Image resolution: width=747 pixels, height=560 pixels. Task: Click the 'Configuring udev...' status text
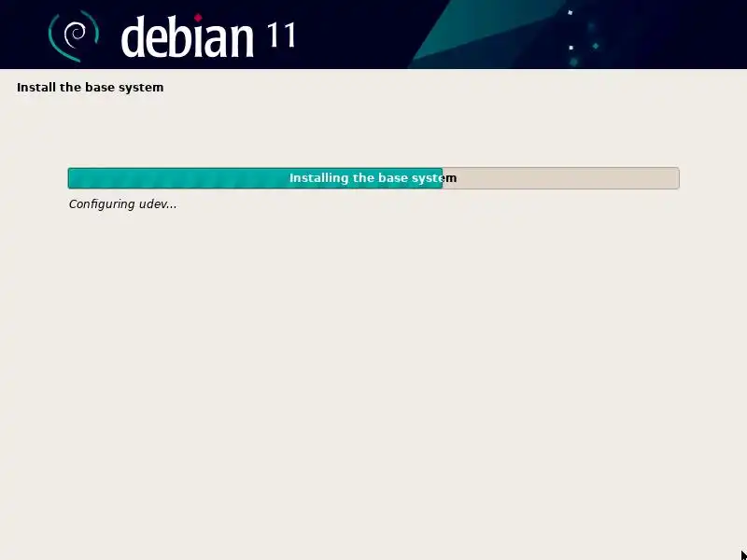(x=123, y=204)
